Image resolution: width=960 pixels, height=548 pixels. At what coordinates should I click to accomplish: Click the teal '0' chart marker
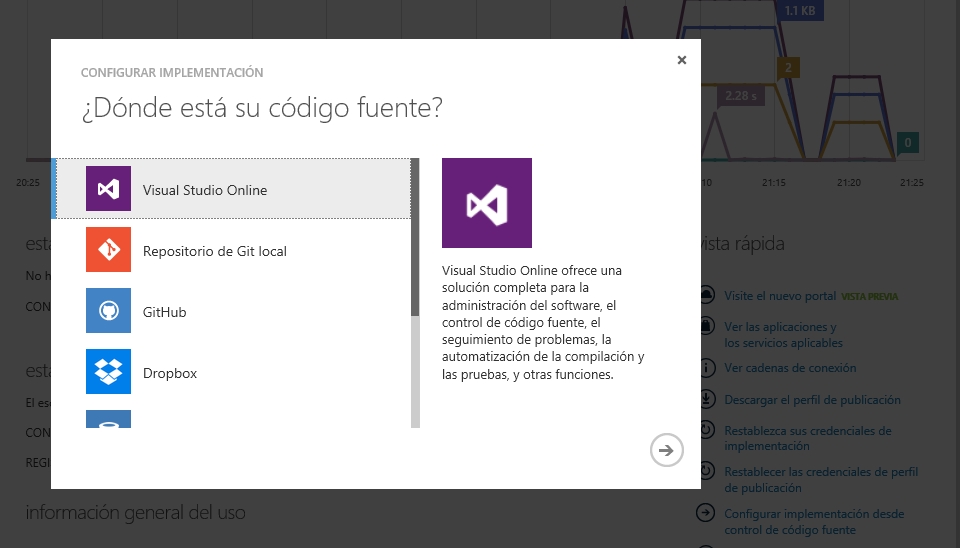click(x=907, y=143)
